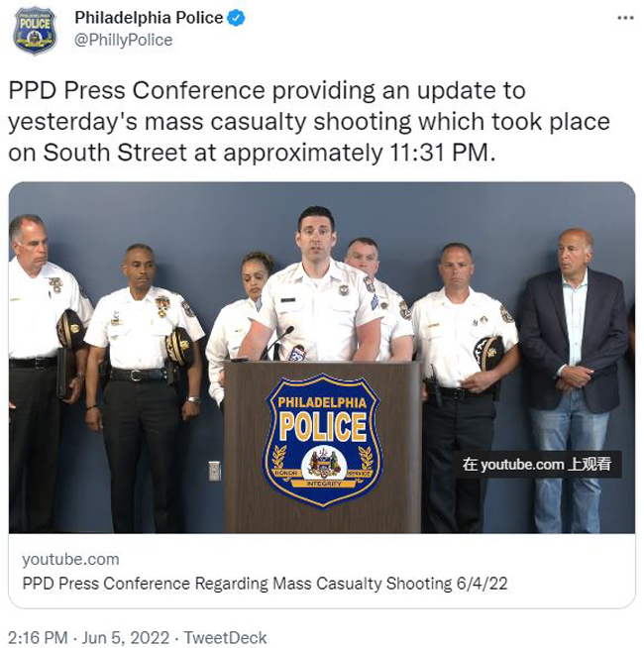Click the Chinese "youtube.com" watch overlay button
Screen dimensions: 644x648
pyautogui.click(x=537, y=464)
